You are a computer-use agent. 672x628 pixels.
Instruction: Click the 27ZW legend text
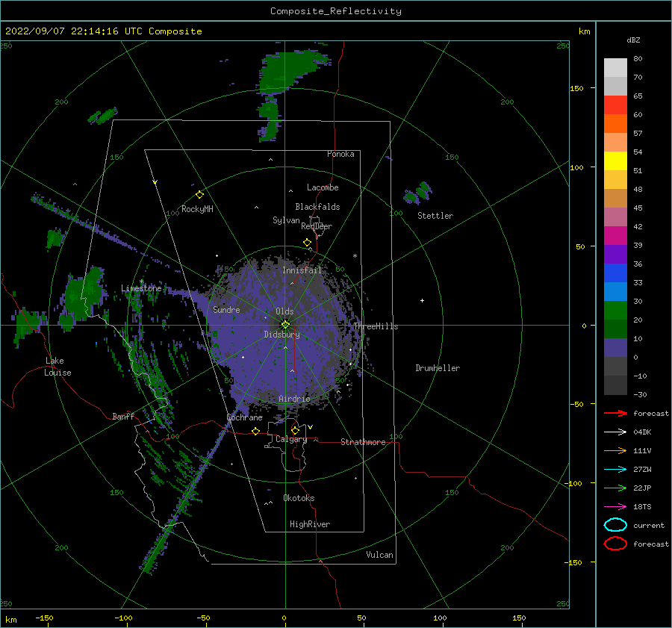(x=642, y=470)
